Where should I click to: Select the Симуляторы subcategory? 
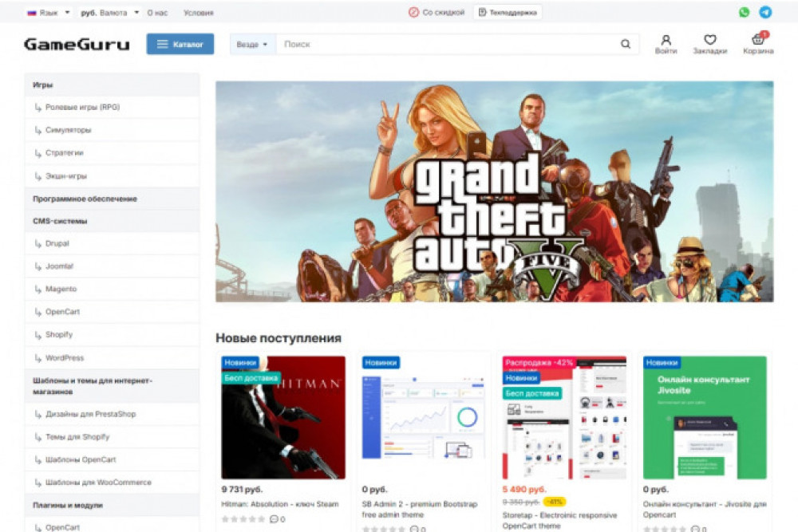click(x=112, y=130)
